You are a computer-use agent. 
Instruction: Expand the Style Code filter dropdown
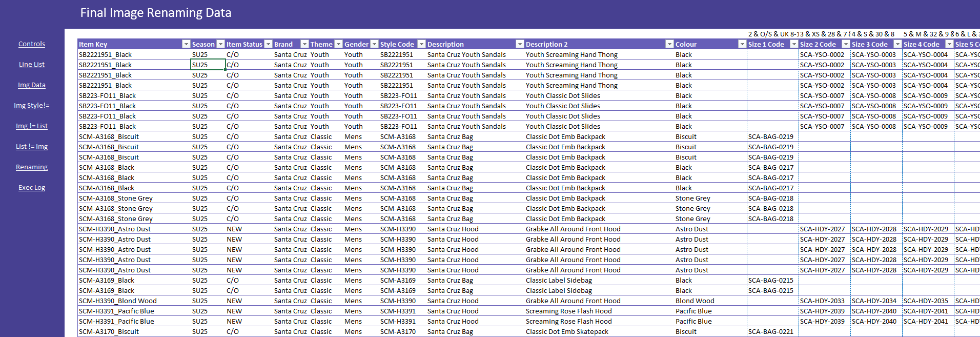pos(421,44)
